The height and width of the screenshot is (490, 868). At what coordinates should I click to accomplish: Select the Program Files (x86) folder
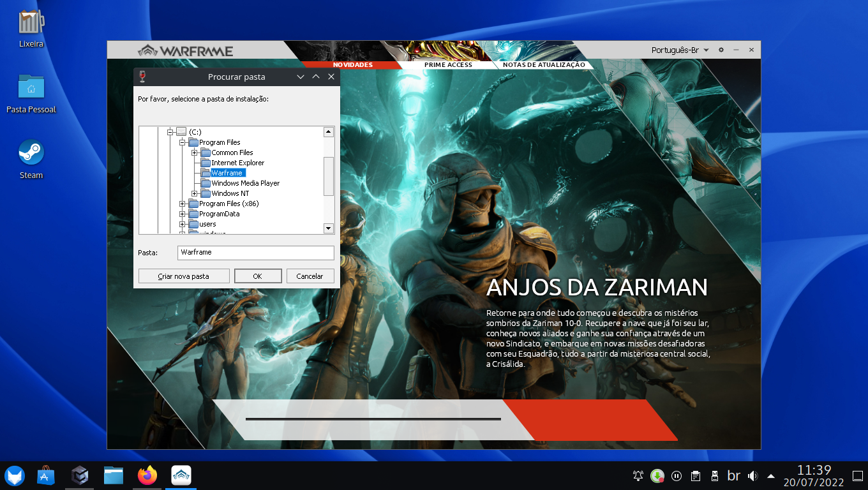(x=229, y=204)
